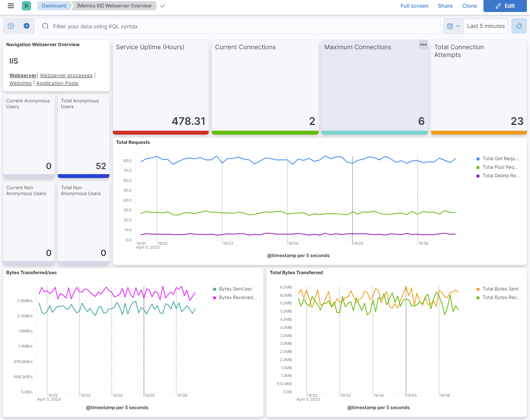Open the Last 5 minutes time range dropdown
The height and width of the screenshot is (420, 530).
click(x=485, y=26)
